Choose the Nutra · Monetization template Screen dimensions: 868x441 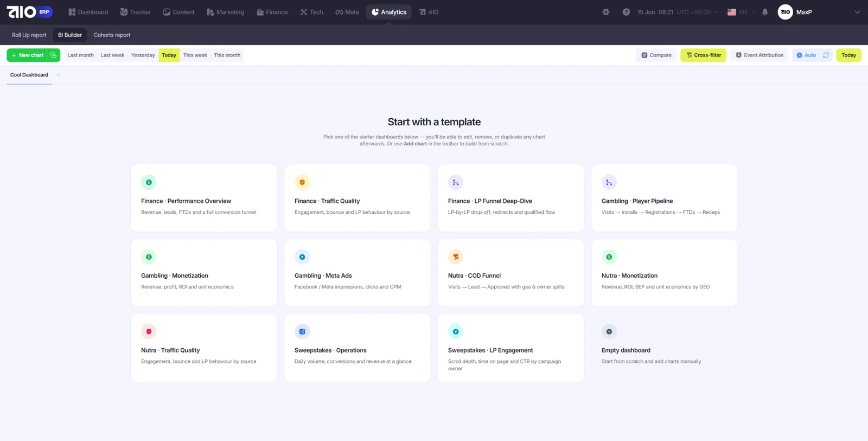664,272
